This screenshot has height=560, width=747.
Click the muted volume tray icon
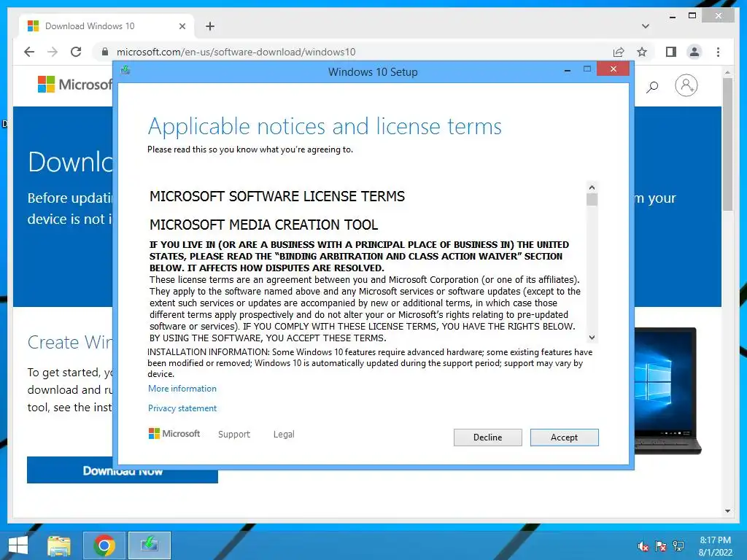point(643,546)
